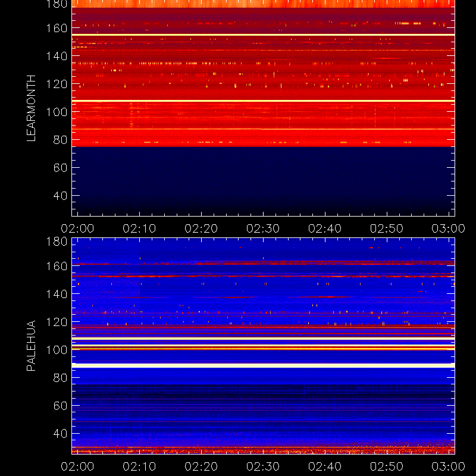Select the 120 label on the Learmonth axis

click(57, 84)
